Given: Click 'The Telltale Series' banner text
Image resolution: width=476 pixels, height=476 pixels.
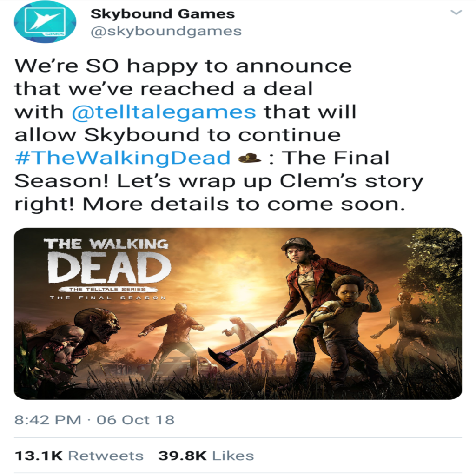Looking at the screenshot, I should click(107, 289).
